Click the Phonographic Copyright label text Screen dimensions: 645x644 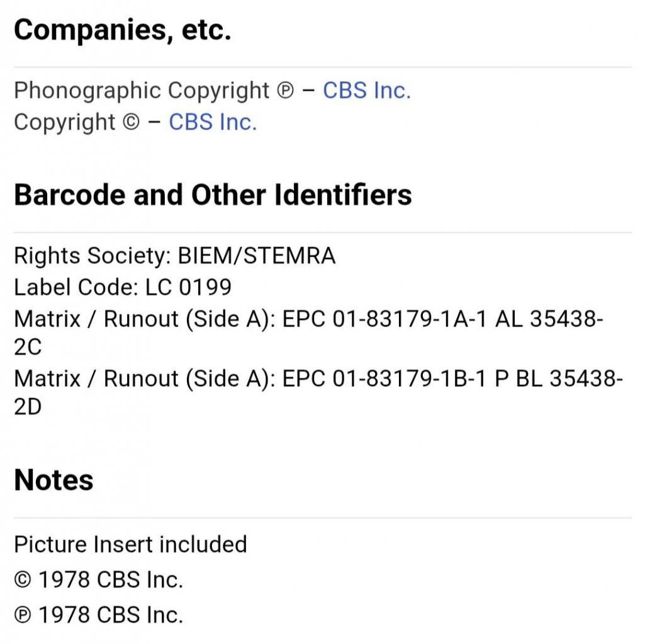(142, 91)
